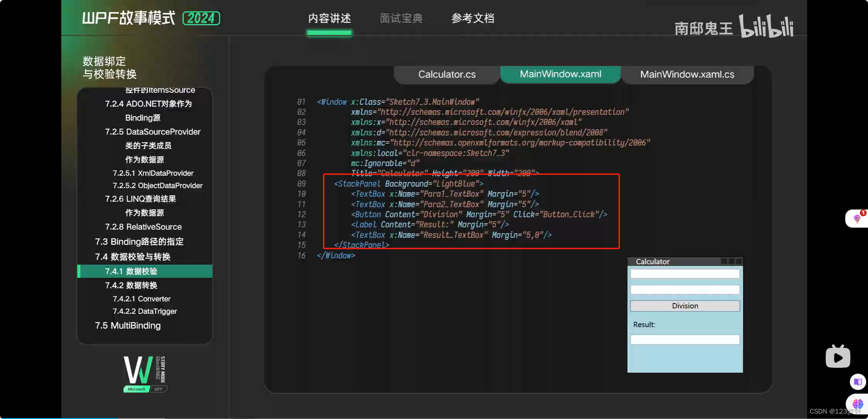The height and width of the screenshot is (419, 868).
Task: Go to 7.4.2.1 Converter
Action: [x=142, y=299]
